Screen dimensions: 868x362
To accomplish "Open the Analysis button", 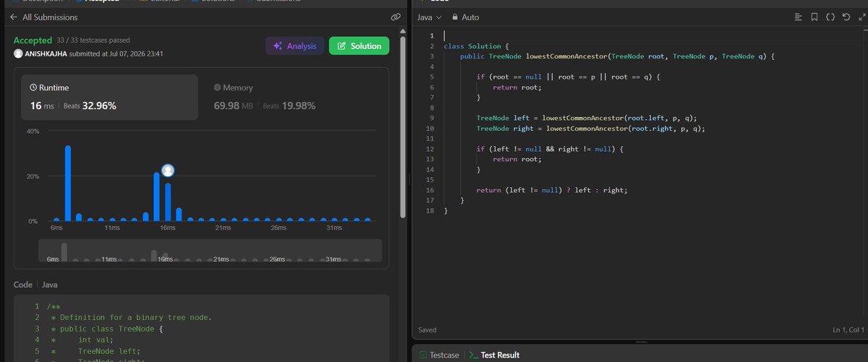I will [294, 46].
